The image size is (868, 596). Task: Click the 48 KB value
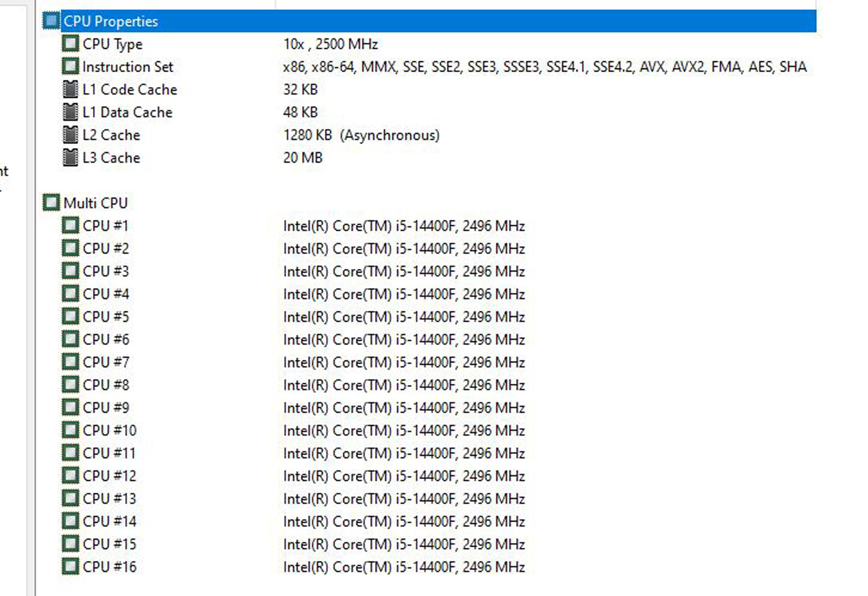click(x=300, y=112)
